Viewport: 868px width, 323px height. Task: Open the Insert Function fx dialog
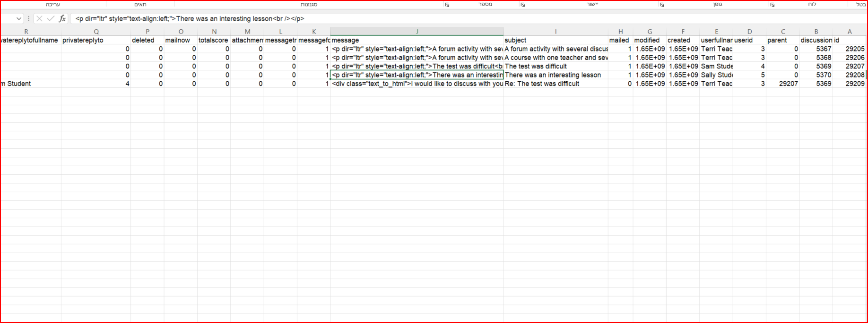[x=62, y=19]
